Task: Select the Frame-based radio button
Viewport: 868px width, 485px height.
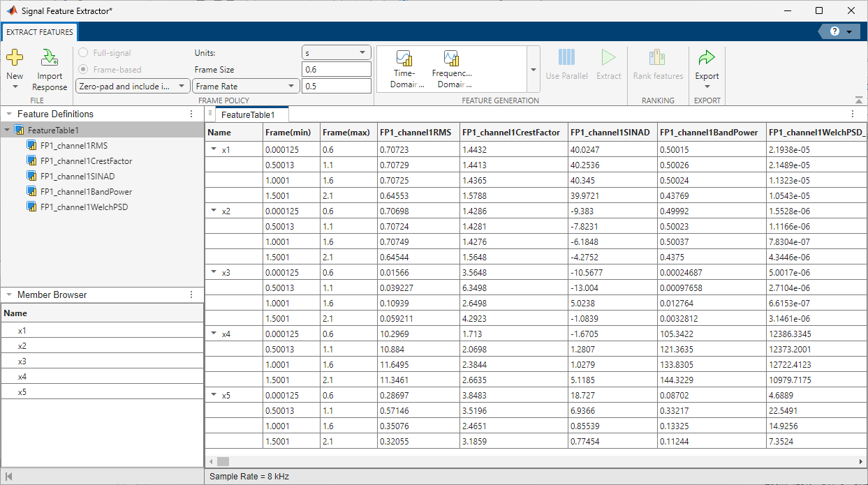Action: 84,70
